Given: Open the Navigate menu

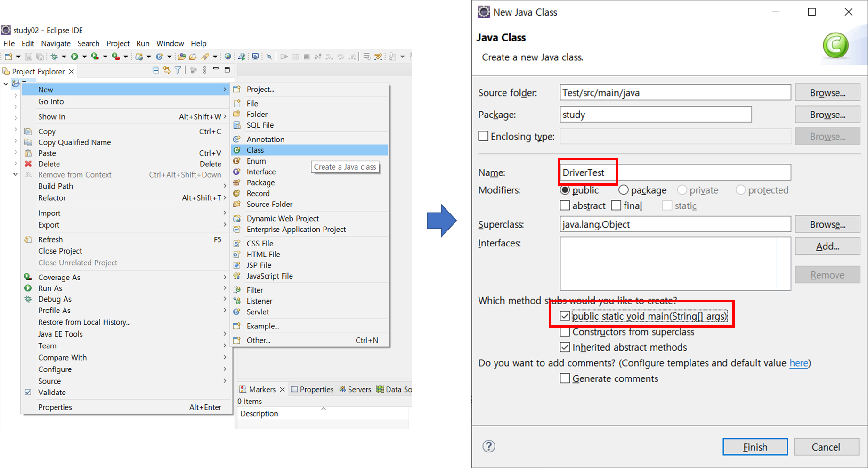Looking at the screenshot, I should 56,43.
